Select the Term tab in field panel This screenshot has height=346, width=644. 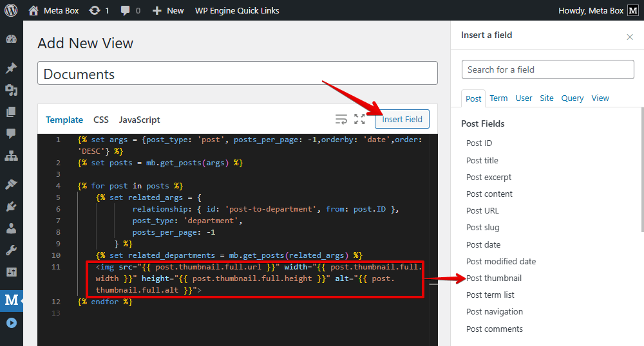point(498,98)
